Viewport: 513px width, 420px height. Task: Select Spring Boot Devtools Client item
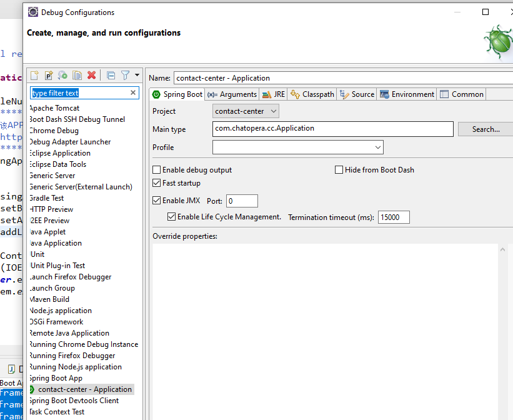point(74,401)
